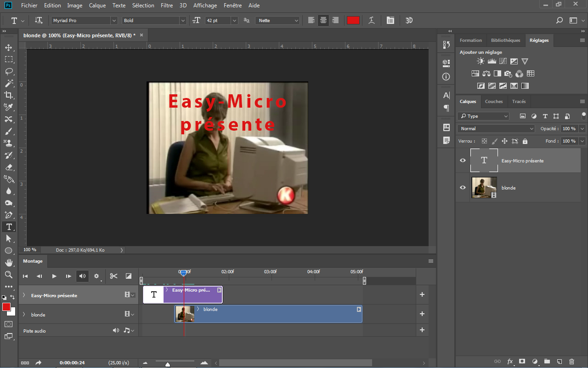Image resolution: width=588 pixels, height=368 pixels.
Task: Select the Eraser tool
Action: [8, 167]
